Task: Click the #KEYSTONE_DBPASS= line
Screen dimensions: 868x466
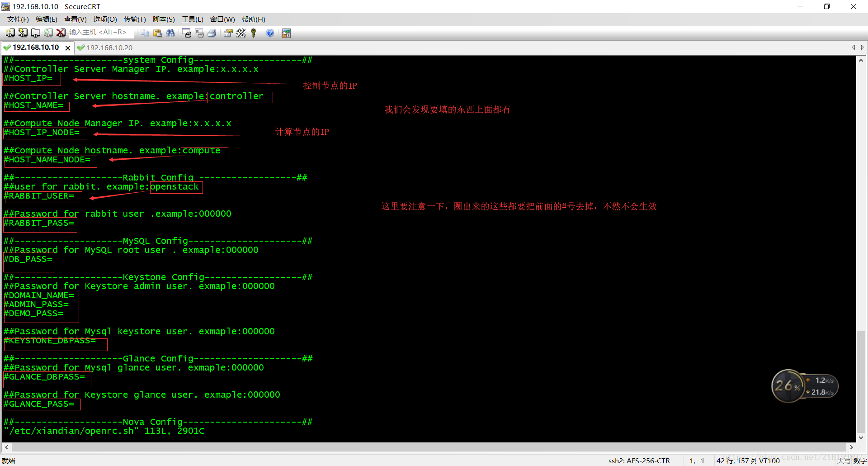Action: 50,341
